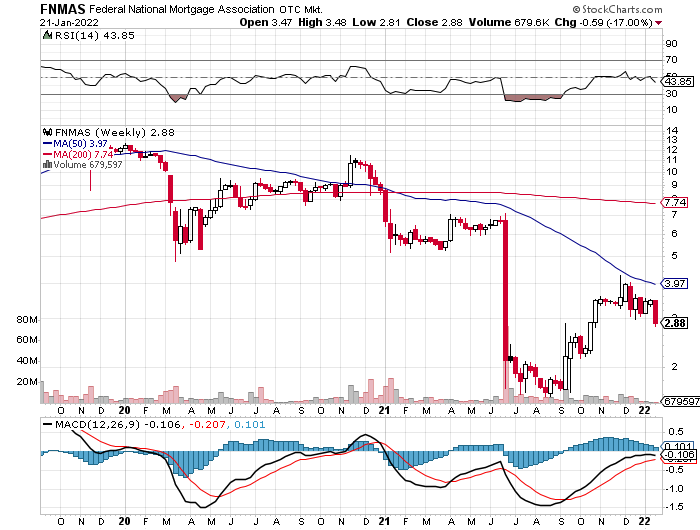The image size is (700, 530).
Task: Click the 679597 volume tag
Action: tap(680, 401)
